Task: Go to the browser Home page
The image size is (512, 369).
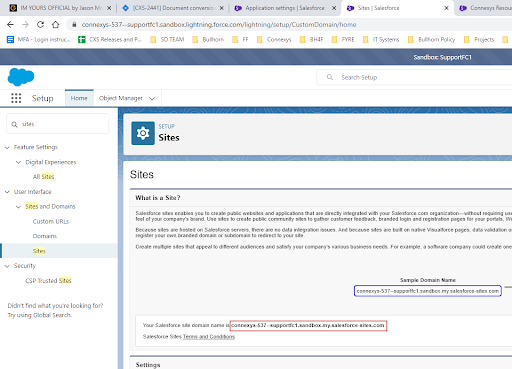Action: point(56,24)
